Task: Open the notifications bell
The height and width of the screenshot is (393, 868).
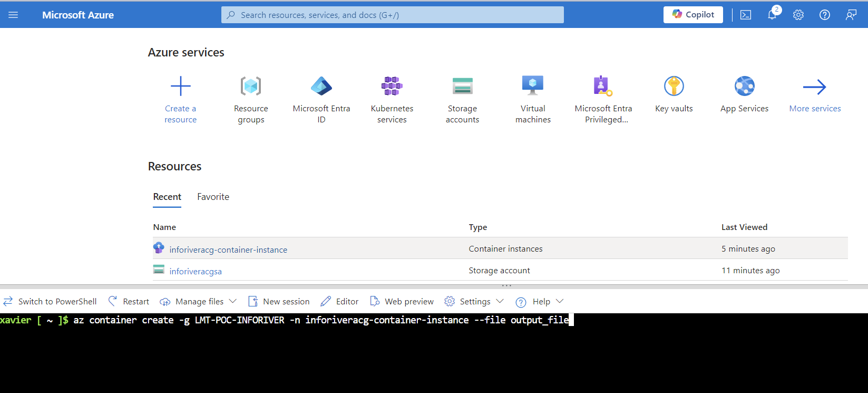Action: click(x=772, y=15)
